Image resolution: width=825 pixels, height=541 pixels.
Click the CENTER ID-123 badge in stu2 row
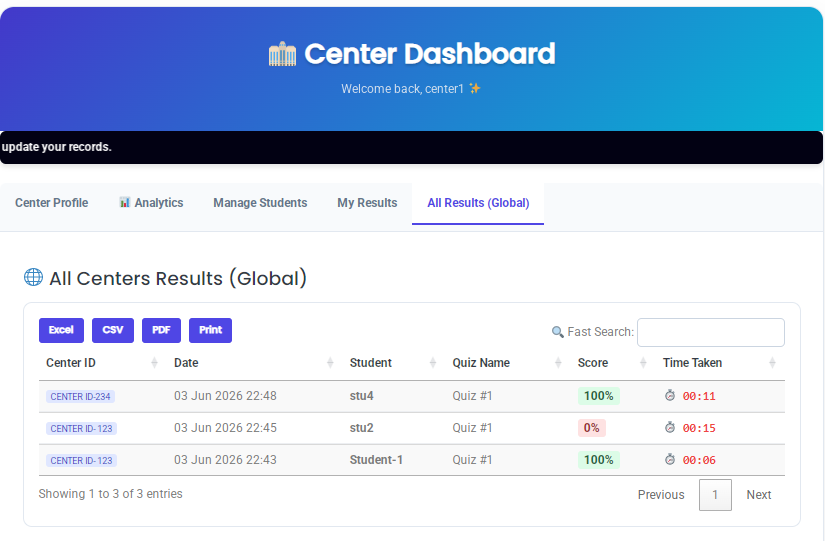tap(82, 428)
